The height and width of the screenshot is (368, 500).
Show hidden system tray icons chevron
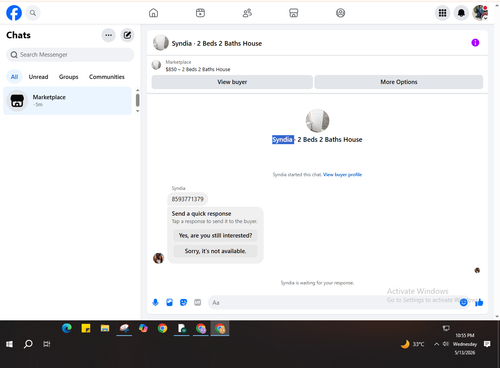[x=436, y=344]
